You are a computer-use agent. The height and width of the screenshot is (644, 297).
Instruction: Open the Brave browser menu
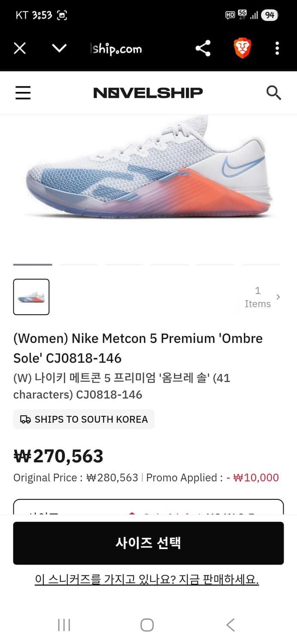277,49
